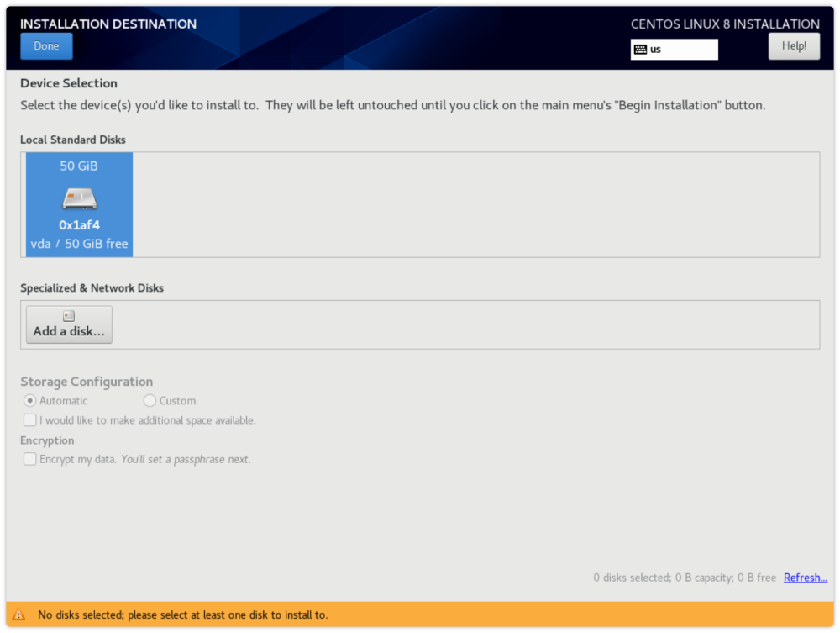This screenshot has width=840, height=633.
Task: Open the us keyboard layout indicator
Action: 674,50
